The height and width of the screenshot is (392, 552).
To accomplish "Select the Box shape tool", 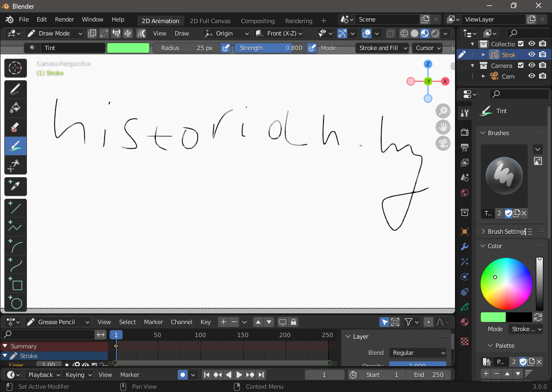I will [x=16, y=284].
